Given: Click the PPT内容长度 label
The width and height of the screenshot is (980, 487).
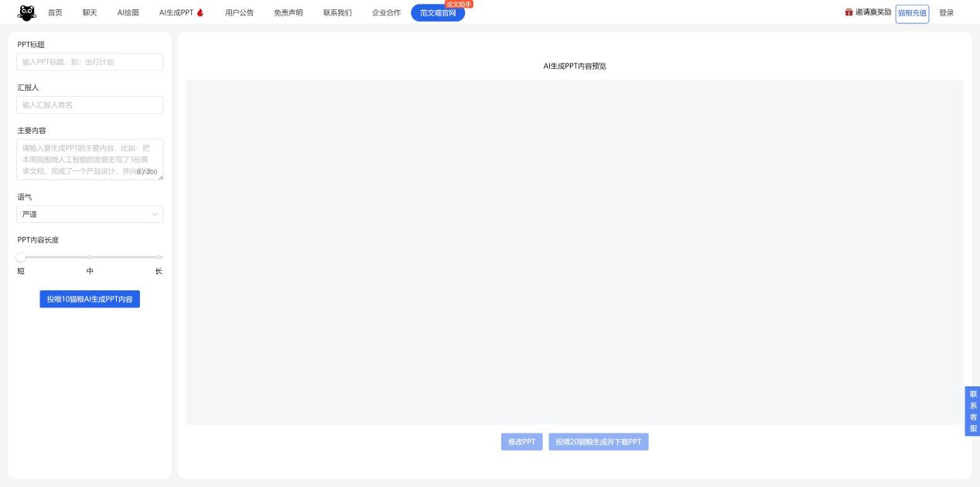Looking at the screenshot, I should 38,240.
